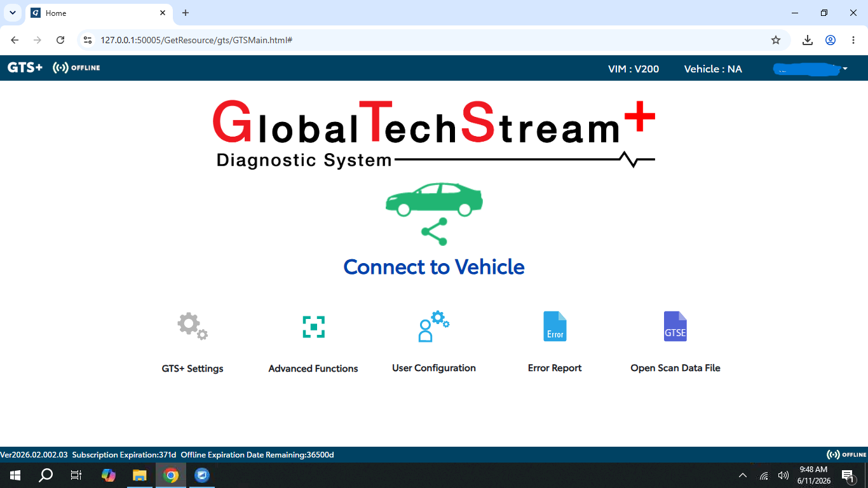
Task: Go back to previous page
Action: coord(15,40)
